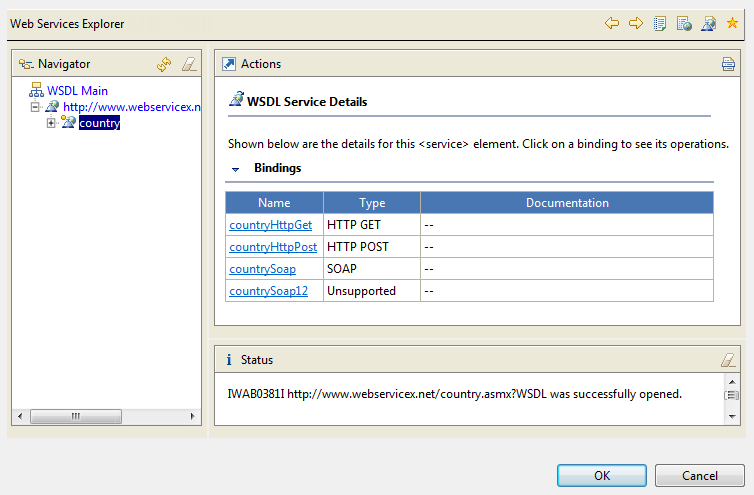Clear the Status pane messages
Image resolution: width=754 pixels, height=495 pixels.
point(728,360)
